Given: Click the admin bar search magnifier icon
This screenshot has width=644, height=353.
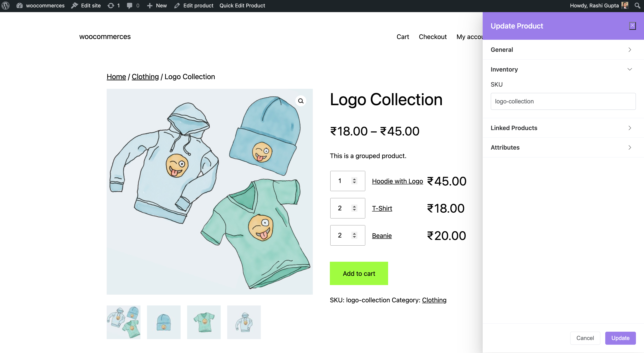Looking at the screenshot, I should coord(637,6).
